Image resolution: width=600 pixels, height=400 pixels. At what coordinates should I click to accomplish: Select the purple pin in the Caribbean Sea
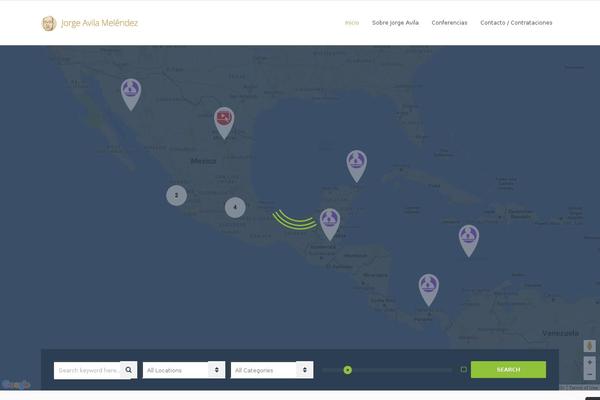click(469, 241)
